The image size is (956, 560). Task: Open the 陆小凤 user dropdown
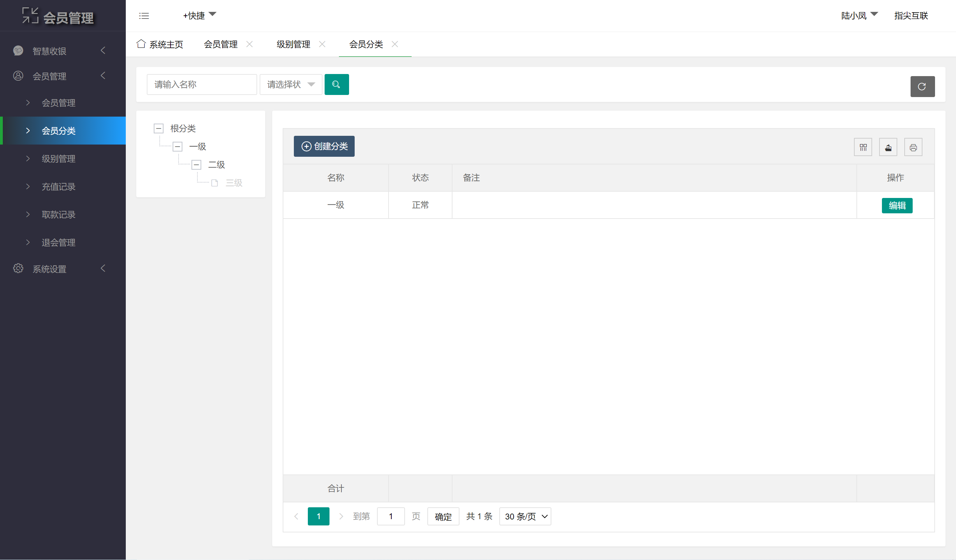tap(859, 16)
